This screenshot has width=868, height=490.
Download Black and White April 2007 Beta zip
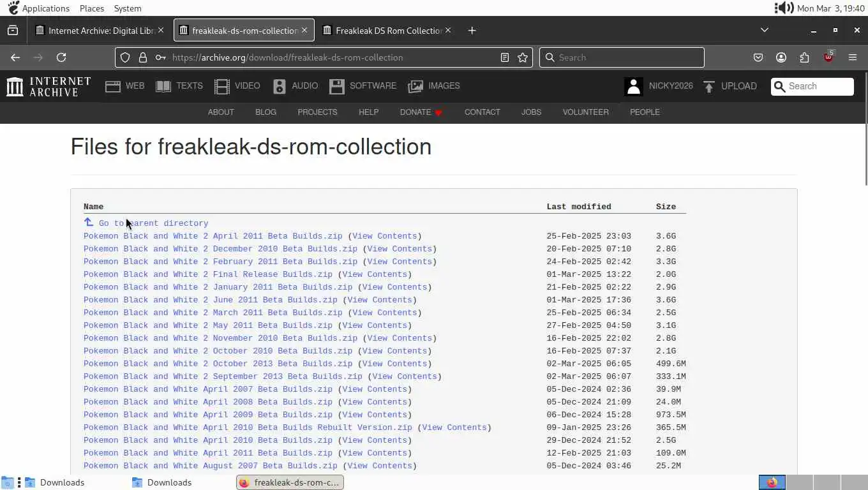tap(208, 389)
